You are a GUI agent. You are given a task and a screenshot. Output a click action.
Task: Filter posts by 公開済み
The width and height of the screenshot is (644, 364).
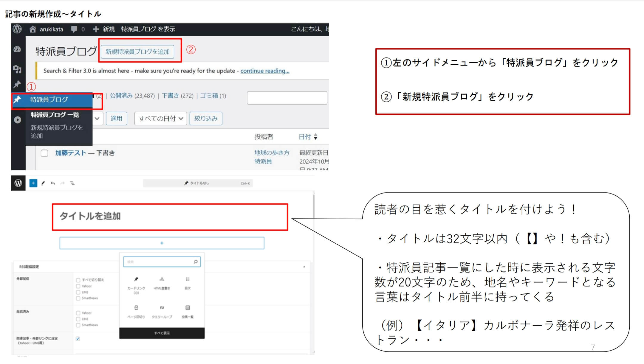coord(121,96)
